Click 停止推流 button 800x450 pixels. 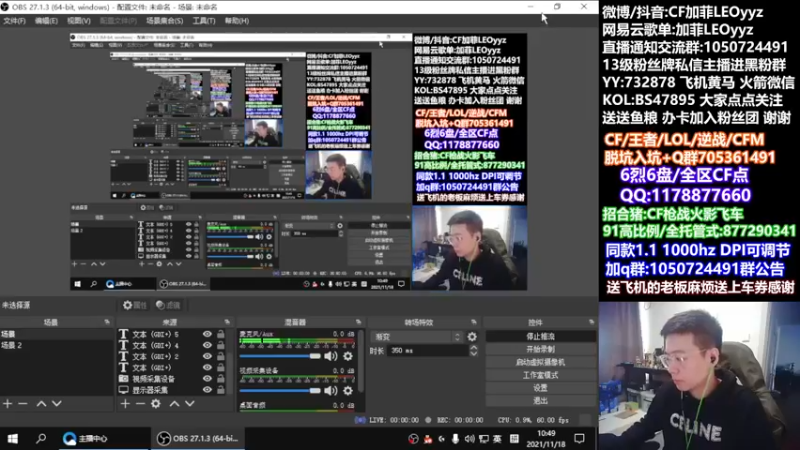click(540, 336)
